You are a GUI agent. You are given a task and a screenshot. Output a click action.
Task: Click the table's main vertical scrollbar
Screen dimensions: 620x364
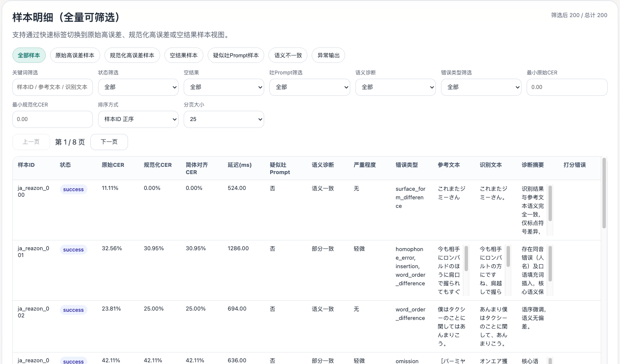click(x=604, y=193)
